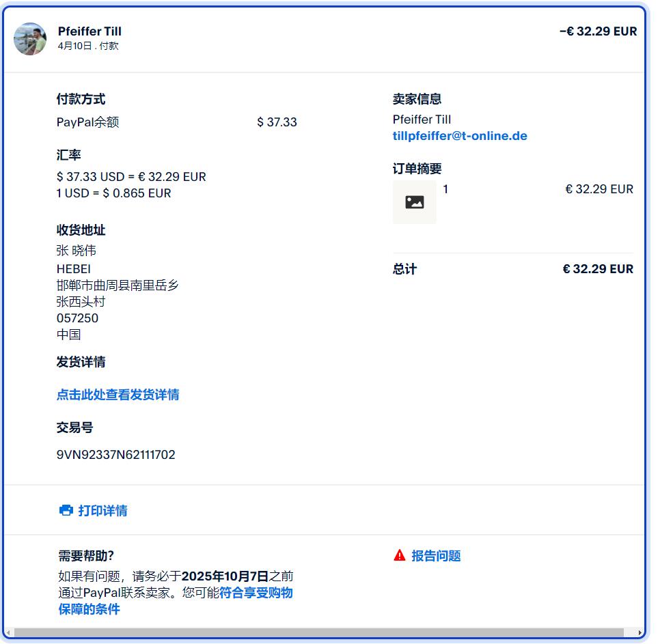The width and height of the screenshot is (660, 644).
Task: Click the postal code 057250
Action: [x=77, y=318]
